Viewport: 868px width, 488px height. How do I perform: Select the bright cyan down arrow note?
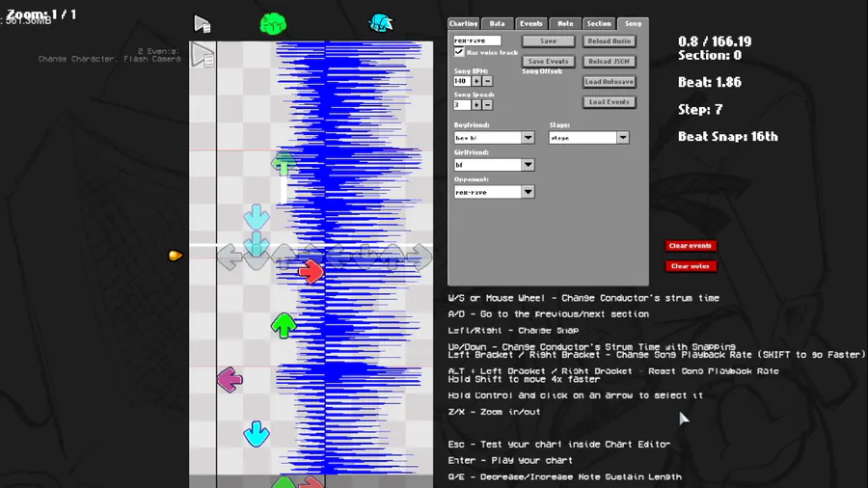tap(257, 434)
